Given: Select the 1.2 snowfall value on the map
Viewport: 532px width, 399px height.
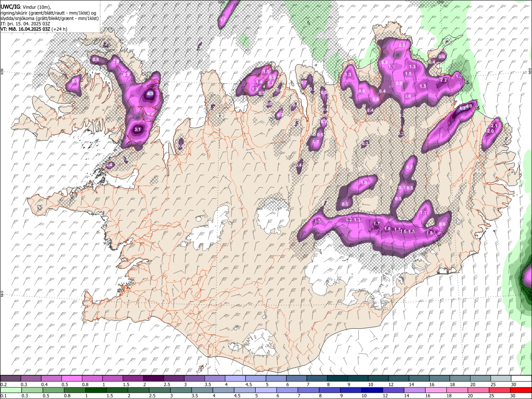Looking at the screenshot, I should tap(349, 219).
